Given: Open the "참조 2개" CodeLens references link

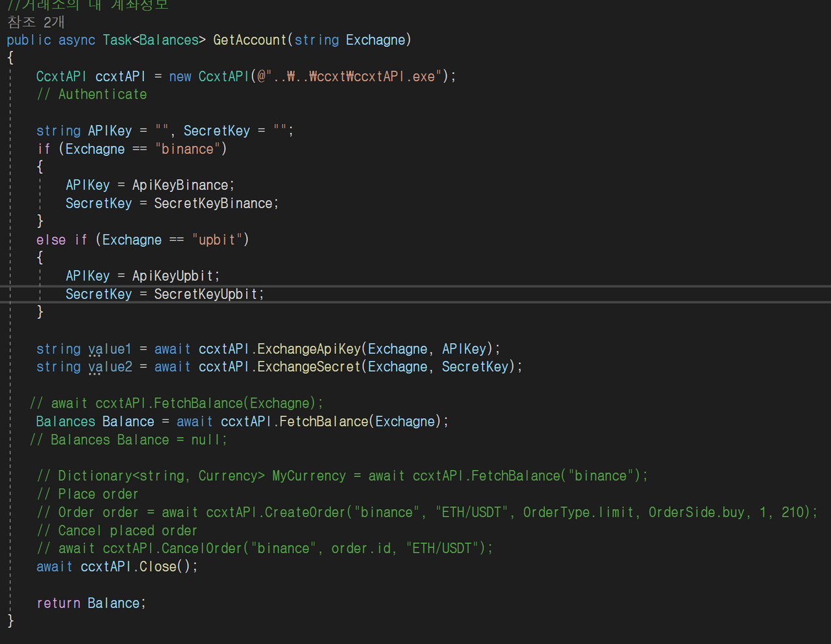Looking at the screenshot, I should (x=36, y=22).
